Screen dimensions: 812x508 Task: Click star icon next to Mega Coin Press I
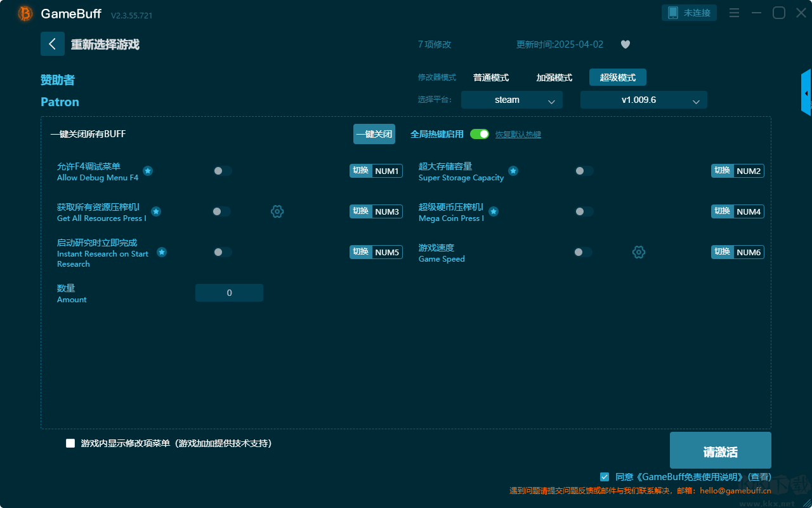[494, 211]
